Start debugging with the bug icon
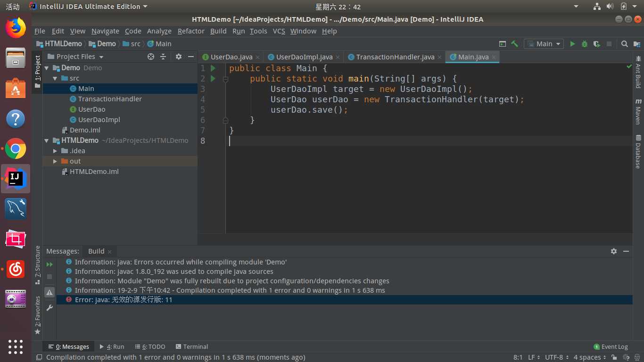The image size is (644, 362). click(585, 44)
